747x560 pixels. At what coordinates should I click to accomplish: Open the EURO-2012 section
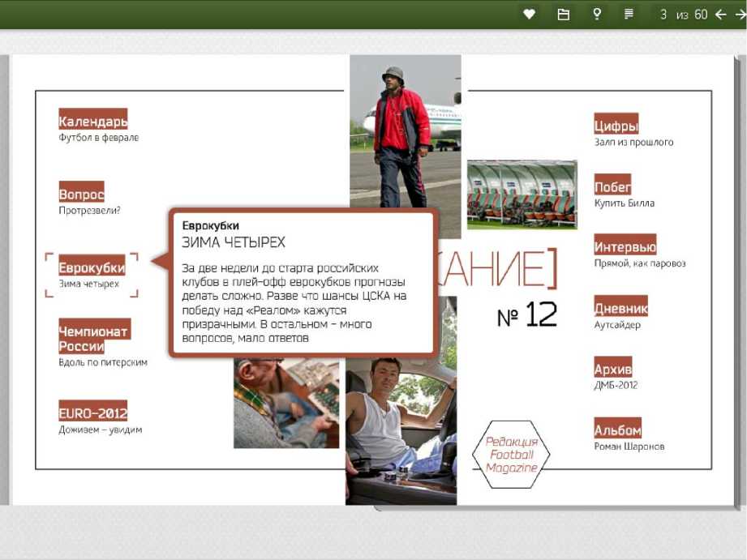(93, 410)
